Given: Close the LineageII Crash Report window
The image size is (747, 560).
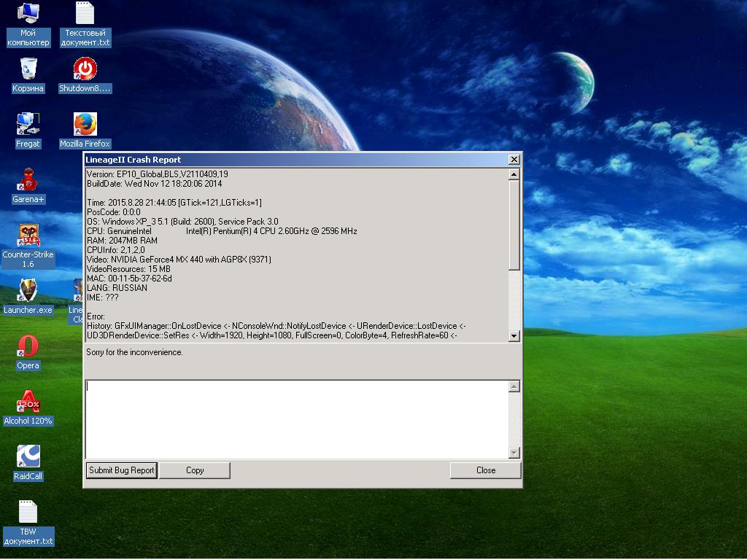Looking at the screenshot, I should click(x=514, y=160).
